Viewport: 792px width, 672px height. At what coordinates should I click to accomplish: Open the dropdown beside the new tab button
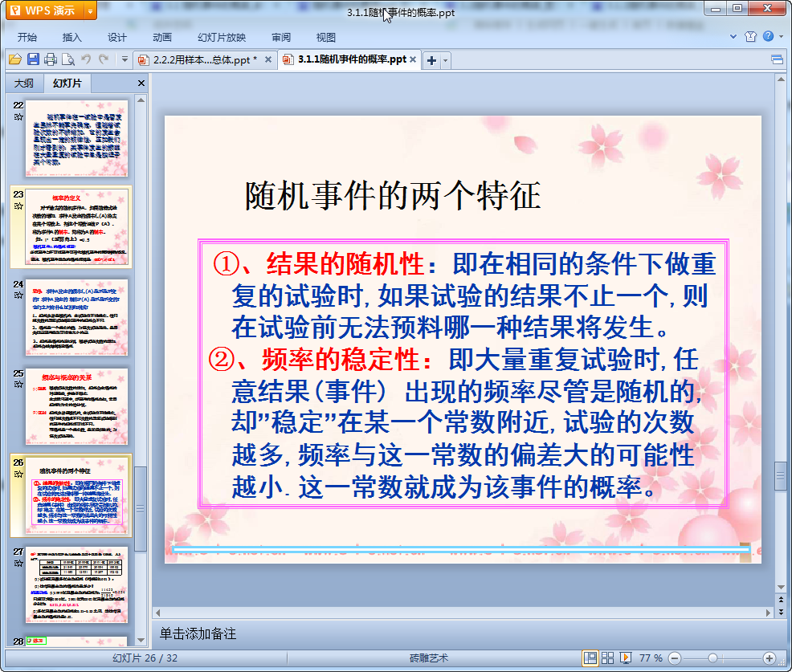445,60
